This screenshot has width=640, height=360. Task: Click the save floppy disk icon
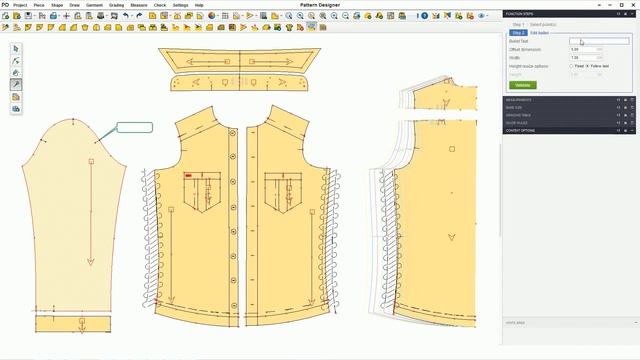29,16
